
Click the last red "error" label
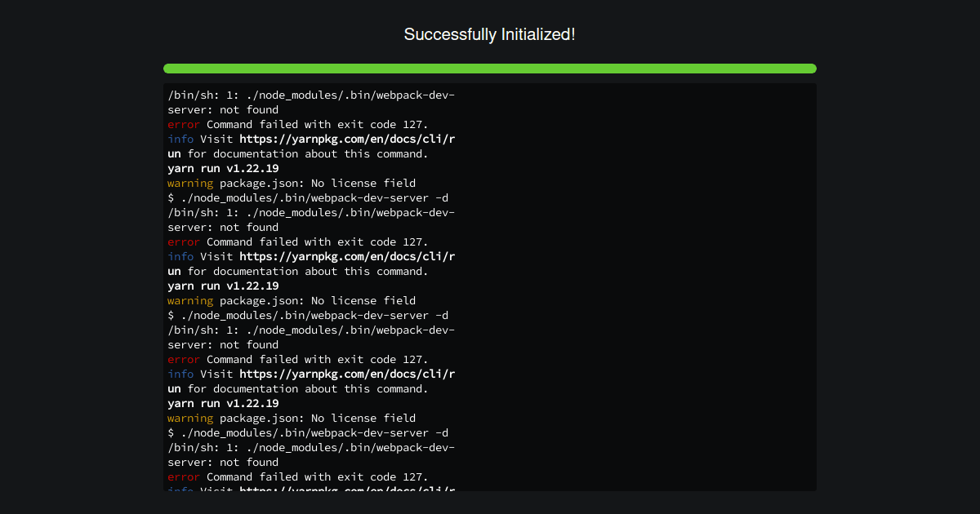pos(184,476)
